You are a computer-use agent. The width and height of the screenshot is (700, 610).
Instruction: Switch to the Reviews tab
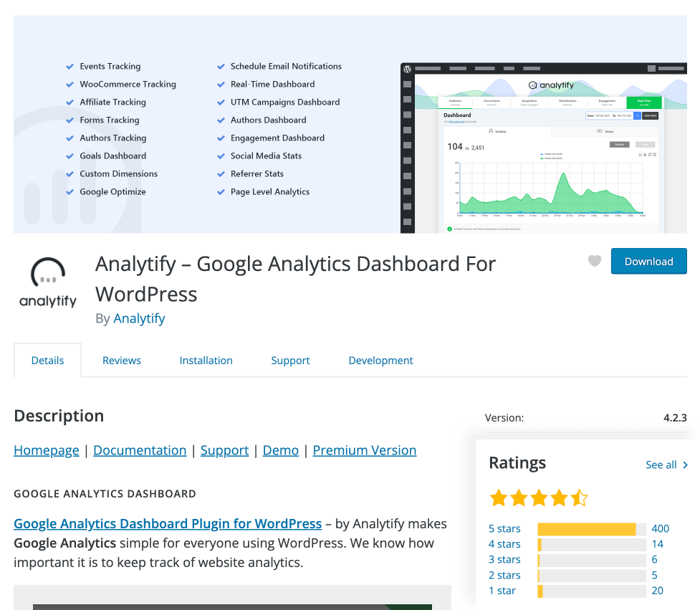tap(121, 360)
